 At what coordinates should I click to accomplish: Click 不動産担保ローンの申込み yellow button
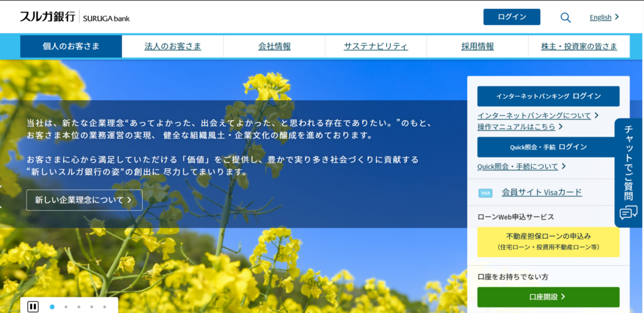pos(548,242)
